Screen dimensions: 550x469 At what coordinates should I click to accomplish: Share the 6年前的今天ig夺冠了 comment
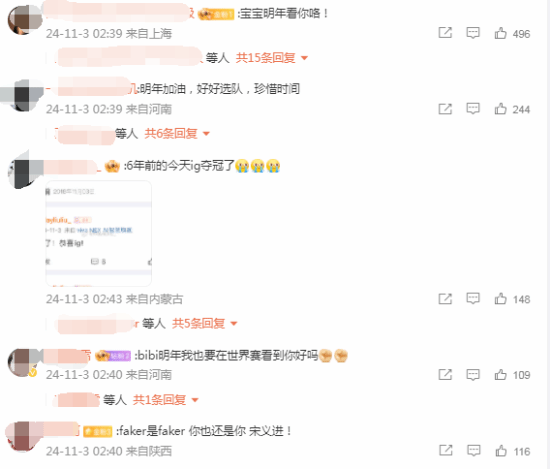445,299
